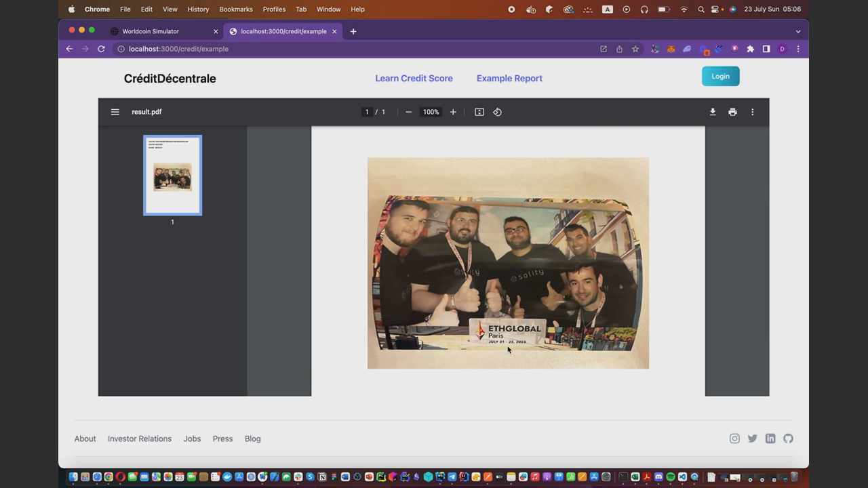Close the localhost credit example tab
Viewport: 868px width, 488px height.
[334, 31]
